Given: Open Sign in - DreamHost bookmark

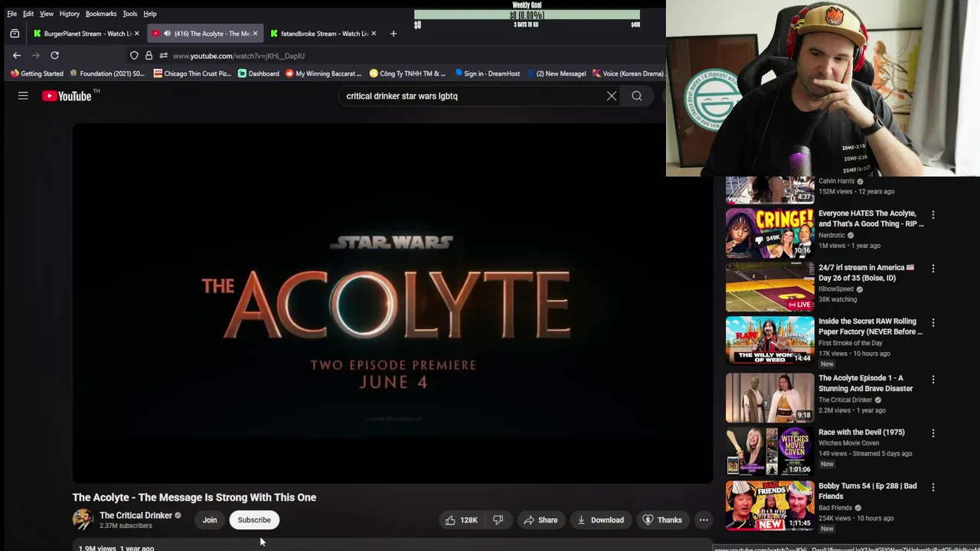Looking at the screenshot, I should click(x=487, y=73).
